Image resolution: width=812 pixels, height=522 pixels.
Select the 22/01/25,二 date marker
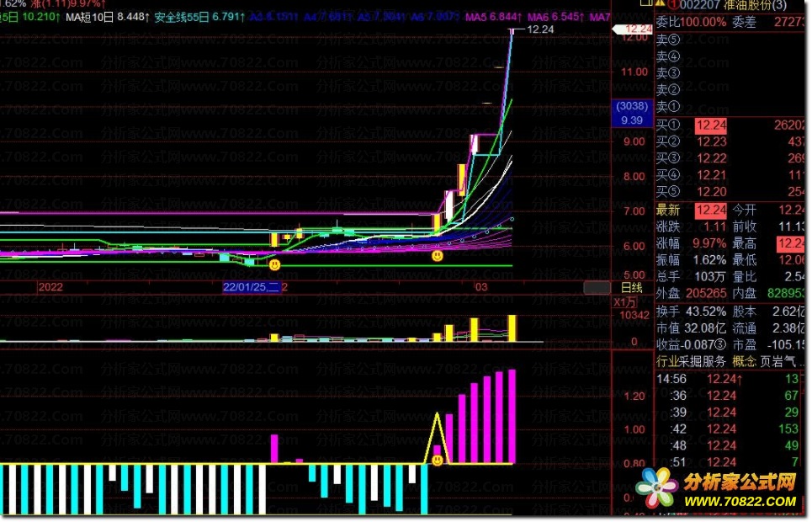coord(251,286)
